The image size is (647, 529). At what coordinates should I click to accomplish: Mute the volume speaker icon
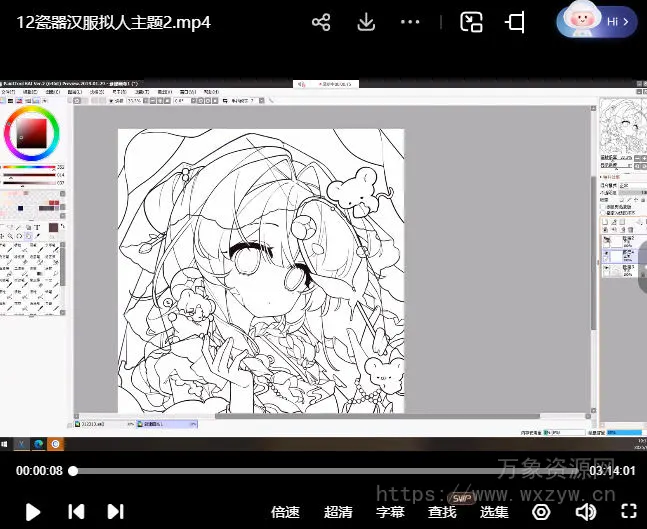(x=586, y=512)
